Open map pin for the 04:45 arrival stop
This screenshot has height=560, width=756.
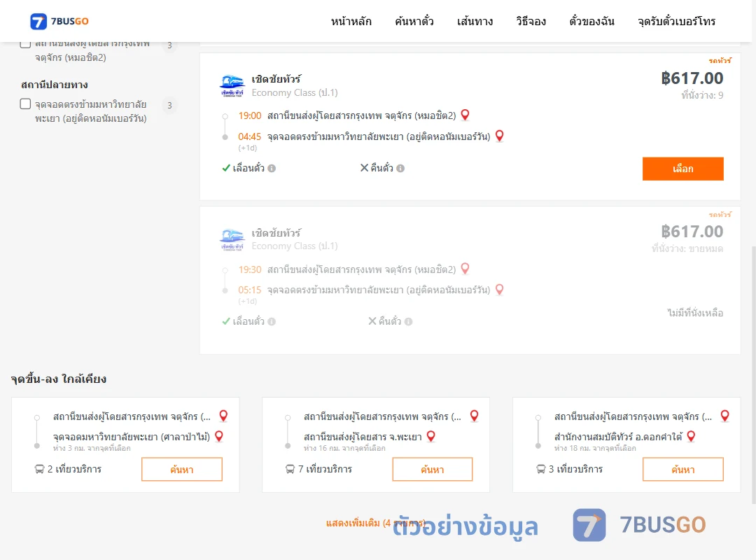point(500,136)
